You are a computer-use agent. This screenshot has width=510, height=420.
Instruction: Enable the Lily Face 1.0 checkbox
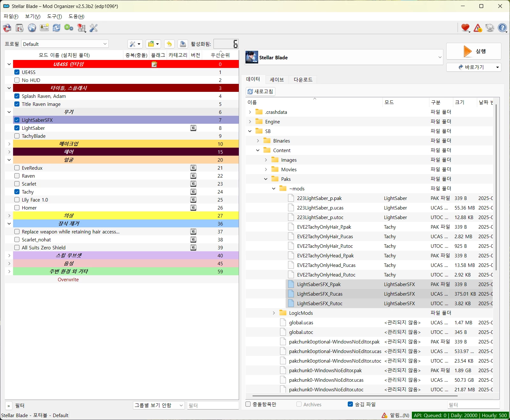click(17, 200)
